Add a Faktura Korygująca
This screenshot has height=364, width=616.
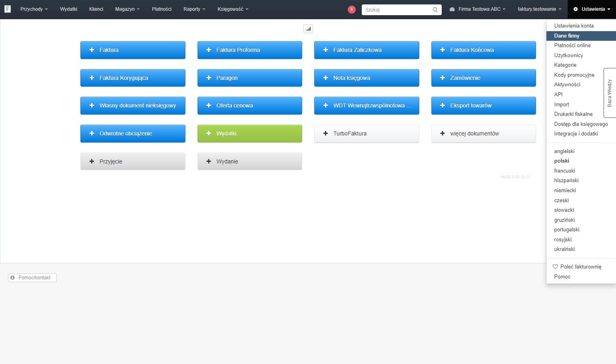click(133, 78)
